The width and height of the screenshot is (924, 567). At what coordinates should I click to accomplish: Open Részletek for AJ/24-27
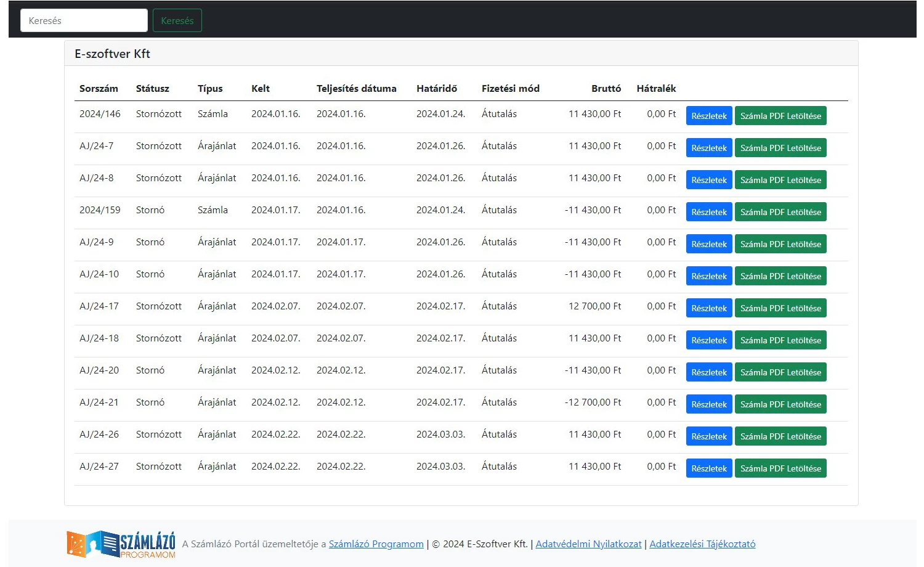click(x=709, y=468)
